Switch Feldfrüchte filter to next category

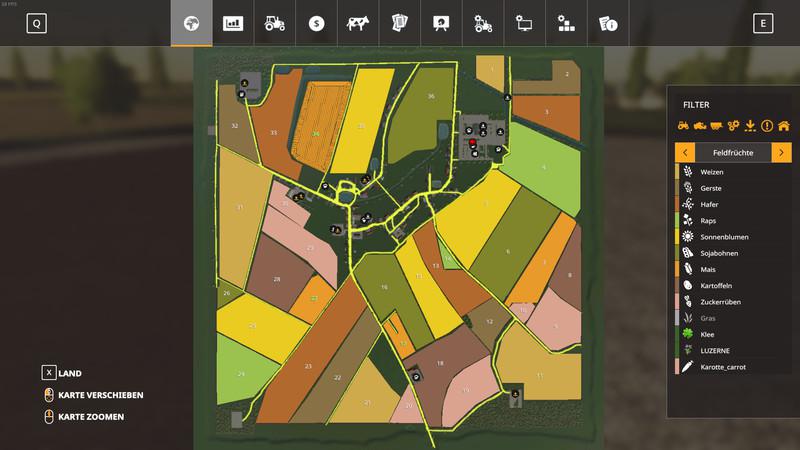[781, 152]
